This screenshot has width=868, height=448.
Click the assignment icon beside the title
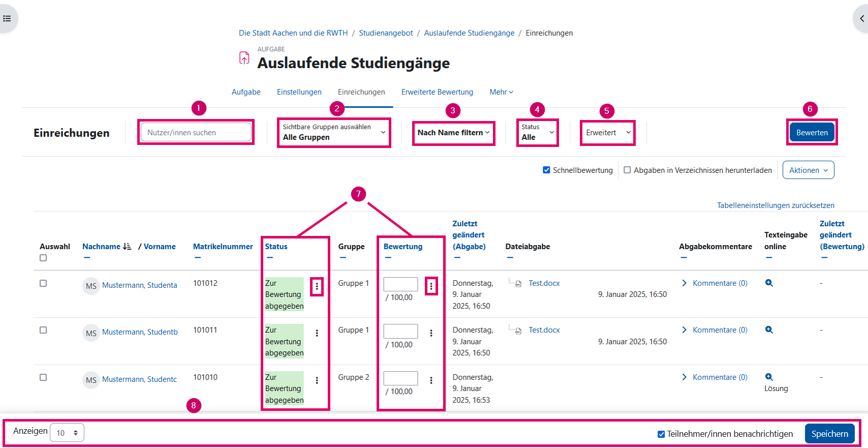pos(244,58)
